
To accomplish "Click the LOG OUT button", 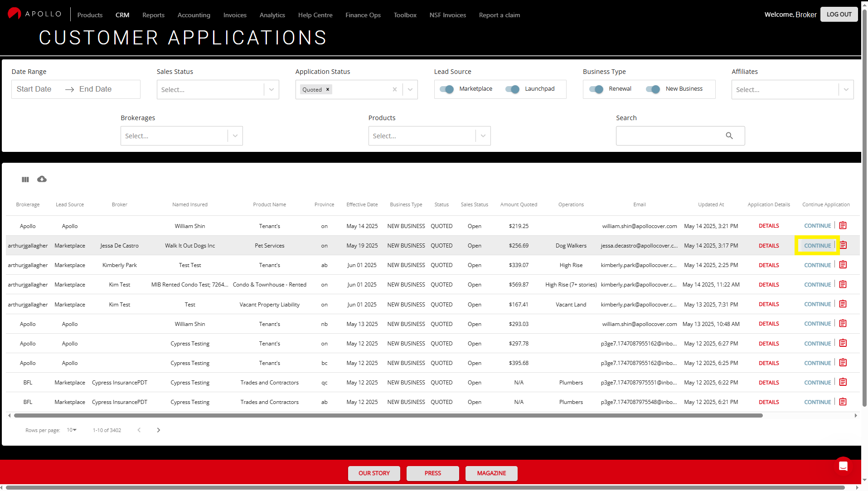I will click(x=839, y=15).
